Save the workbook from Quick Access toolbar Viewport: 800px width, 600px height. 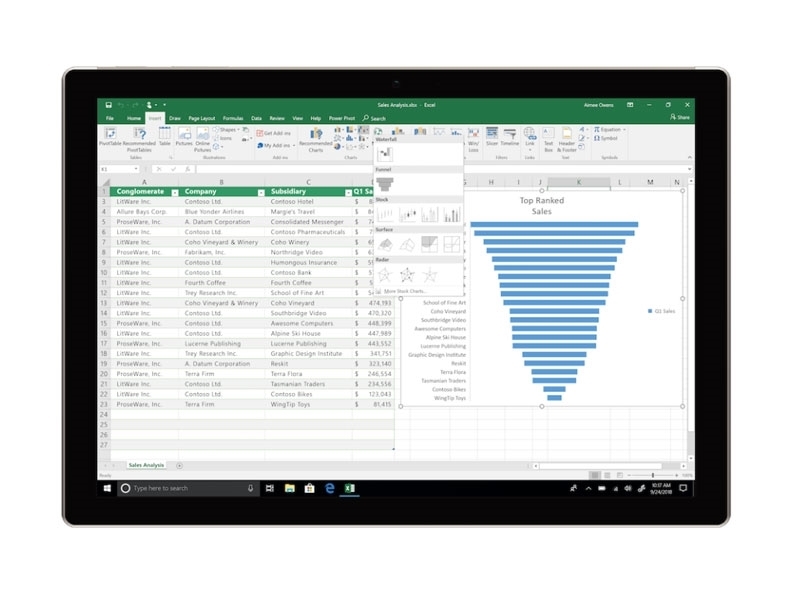108,105
